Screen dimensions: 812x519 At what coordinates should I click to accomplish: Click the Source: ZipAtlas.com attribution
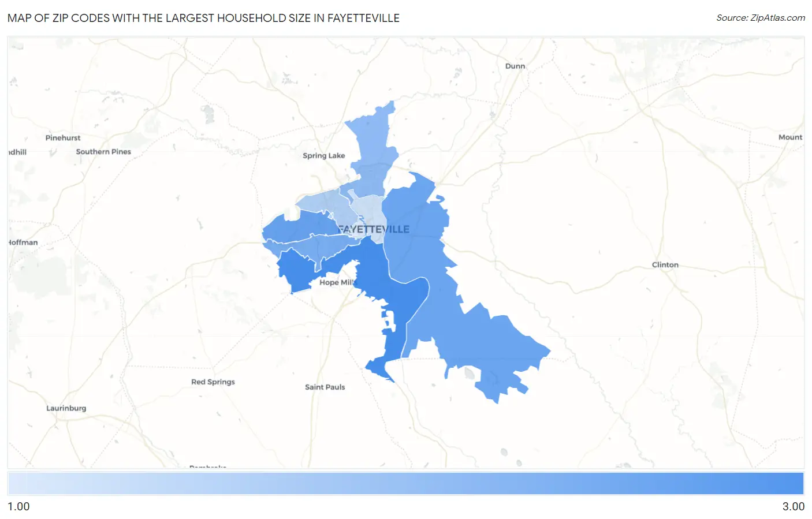pyautogui.click(x=761, y=18)
